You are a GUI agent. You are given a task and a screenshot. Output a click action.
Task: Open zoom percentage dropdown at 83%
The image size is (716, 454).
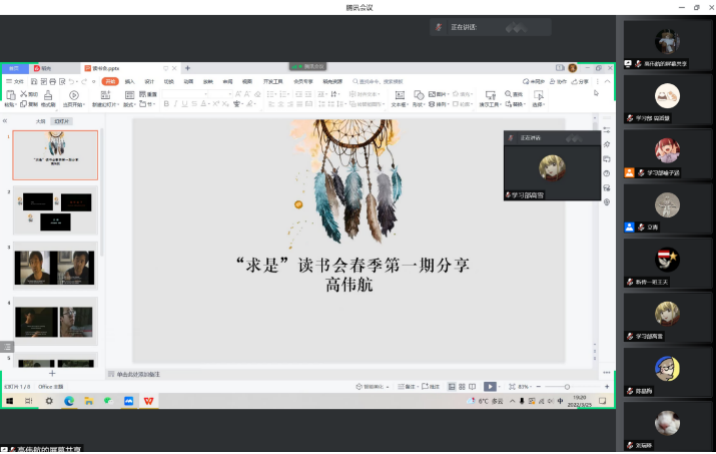point(526,386)
